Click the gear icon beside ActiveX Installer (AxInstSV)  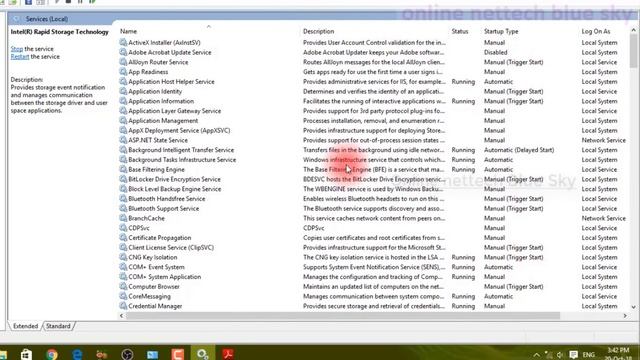pyautogui.click(x=123, y=42)
